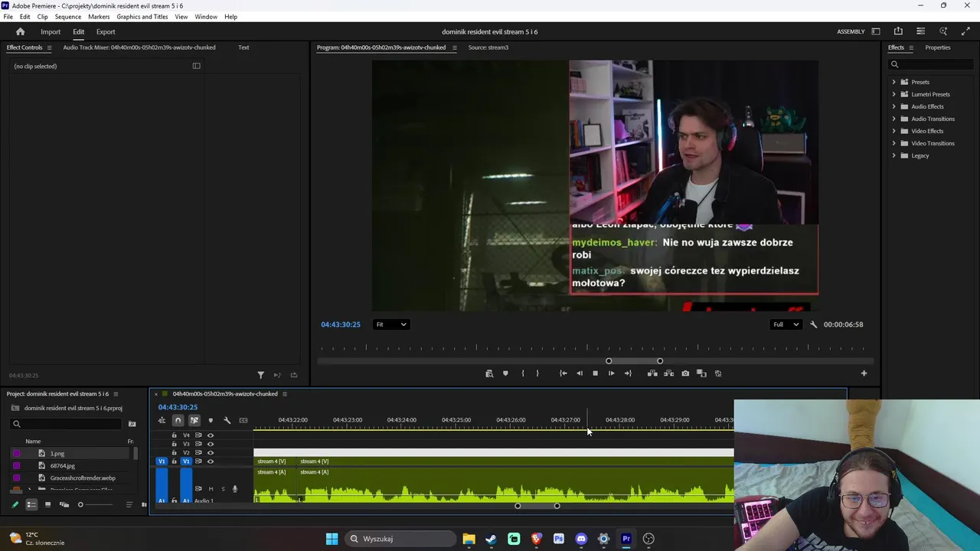Go to Out point in Program monitor
This screenshot has height=551, width=980.
click(x=628, y=373)
